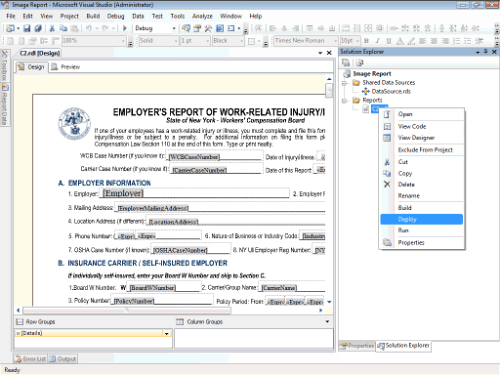
Task: Open the Solid border style dropdown
Action: click(176, 41)
